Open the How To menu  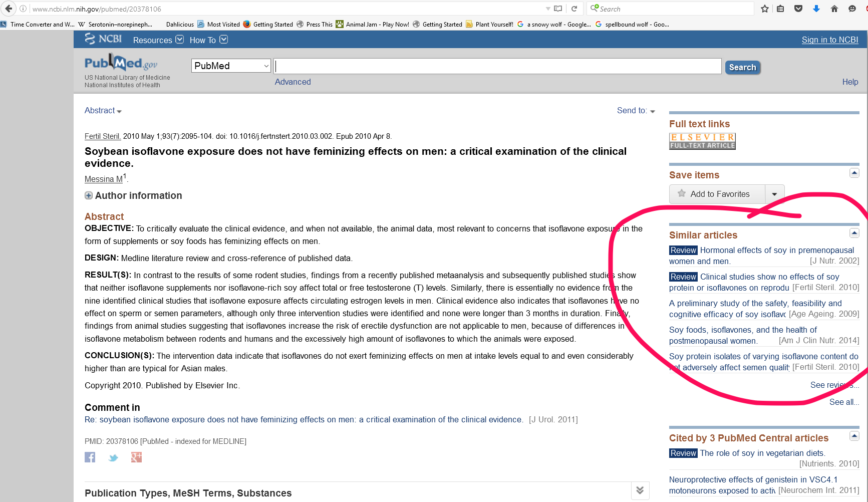pyautogui.click(x=208, y=40)
